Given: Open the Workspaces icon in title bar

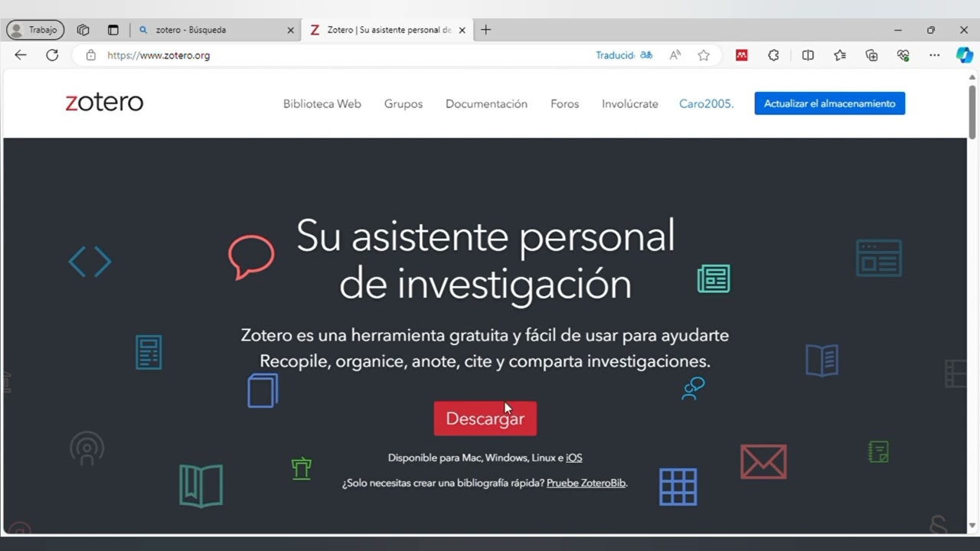Looking at the screenshot, I should click(83, 30).
